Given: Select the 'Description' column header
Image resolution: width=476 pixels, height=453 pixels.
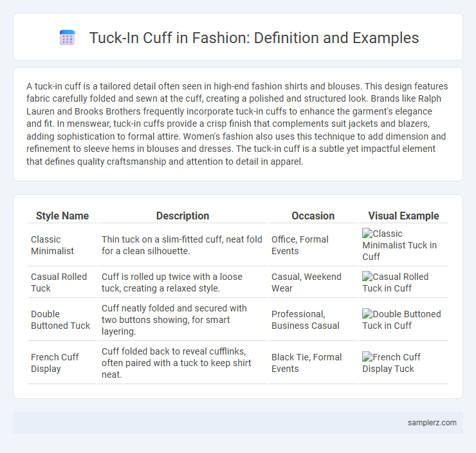Looking at the screenshot, I should (183, 216).
